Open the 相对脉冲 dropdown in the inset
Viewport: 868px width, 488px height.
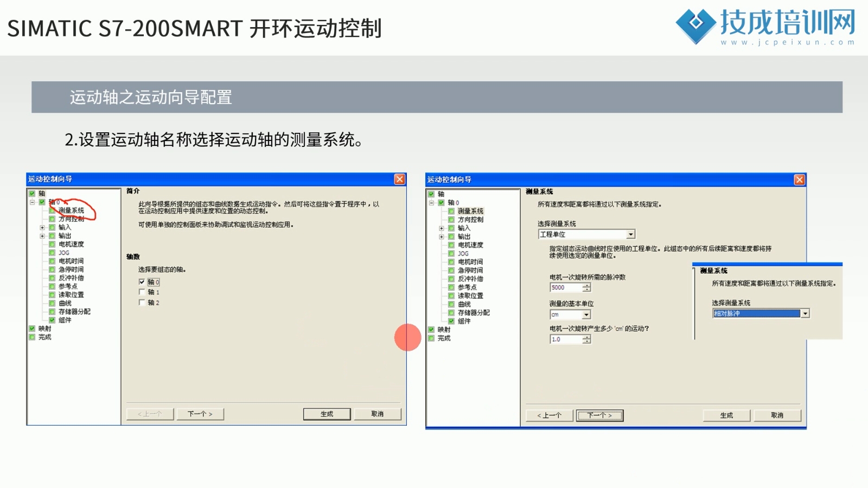(805, 313)
